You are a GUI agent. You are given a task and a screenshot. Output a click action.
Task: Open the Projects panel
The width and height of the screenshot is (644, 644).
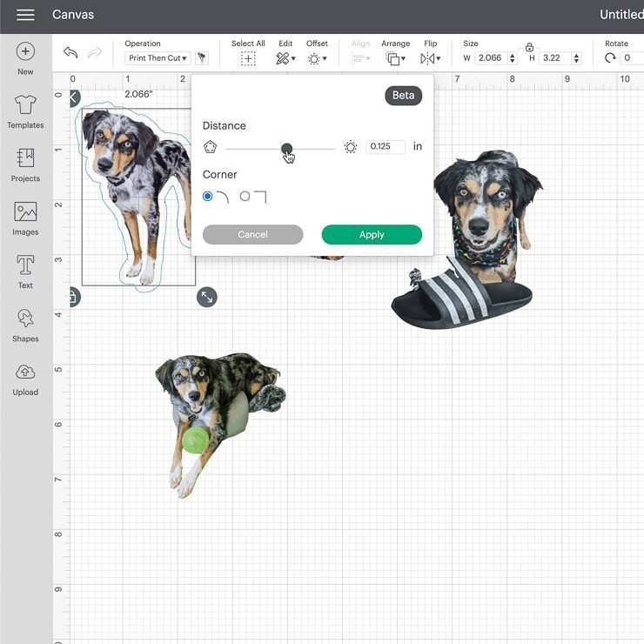click(x=25, y=159)
